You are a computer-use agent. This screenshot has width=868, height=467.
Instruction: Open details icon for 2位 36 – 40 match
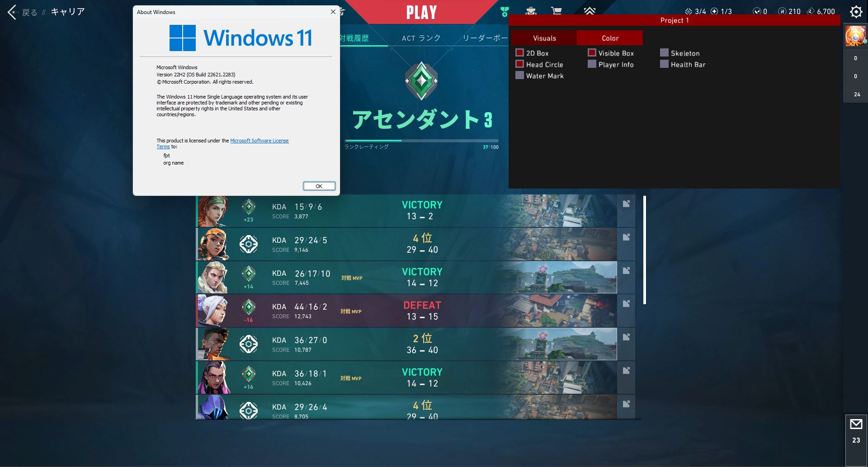[626, 337]
